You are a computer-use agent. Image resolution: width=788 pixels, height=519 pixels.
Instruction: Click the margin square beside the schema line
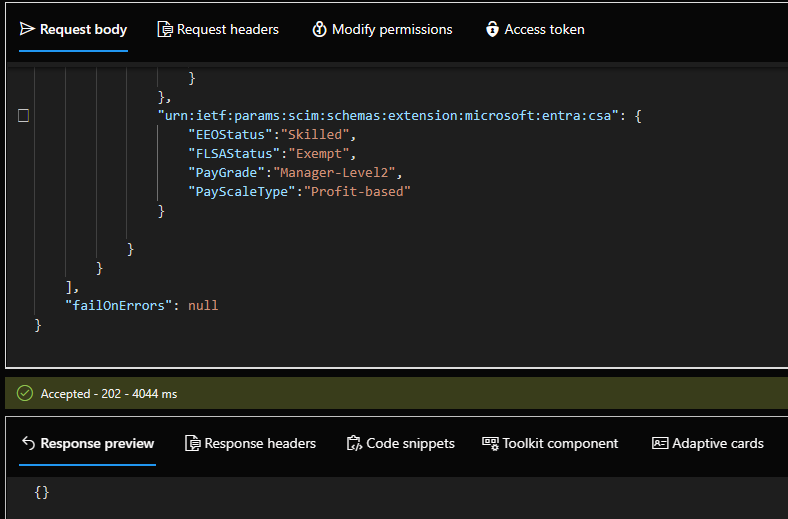pos(24,116)
